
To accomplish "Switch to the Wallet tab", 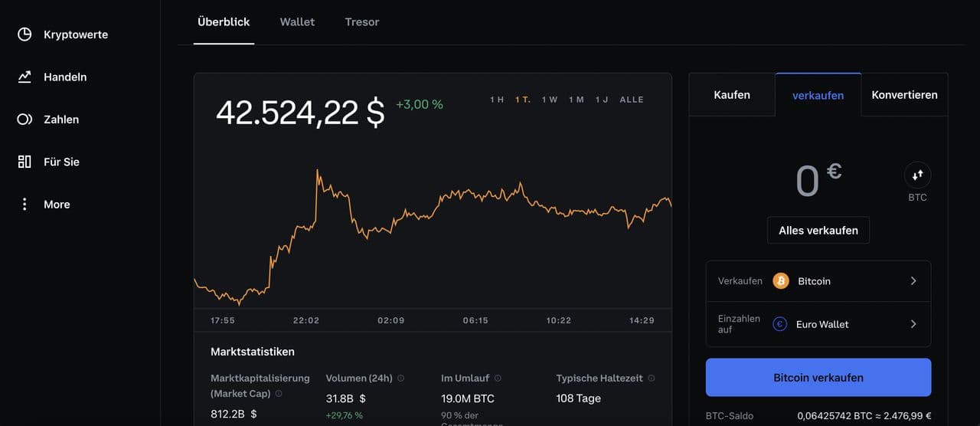I will point(297,22).
